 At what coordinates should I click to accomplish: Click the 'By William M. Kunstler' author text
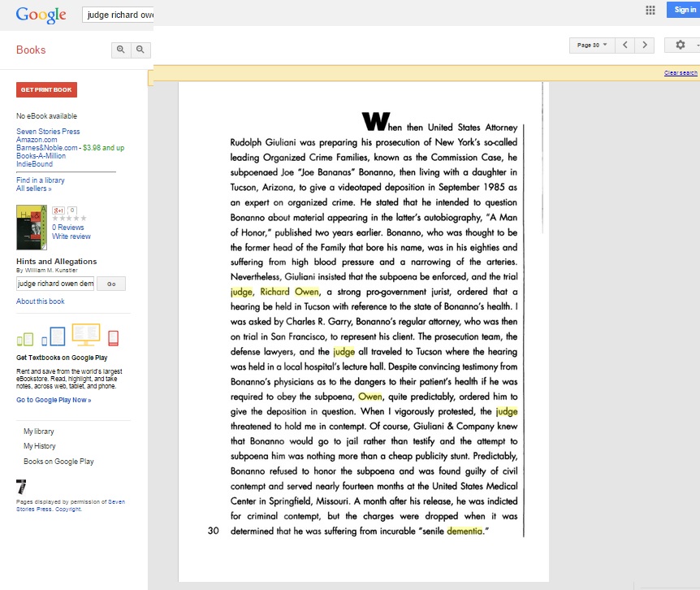click(47, 270)
